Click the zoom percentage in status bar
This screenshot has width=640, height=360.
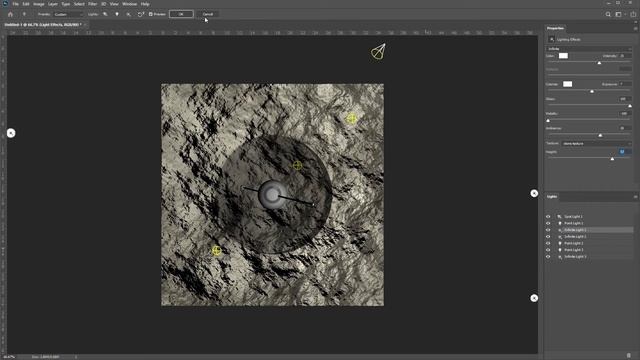coord(9,357)
